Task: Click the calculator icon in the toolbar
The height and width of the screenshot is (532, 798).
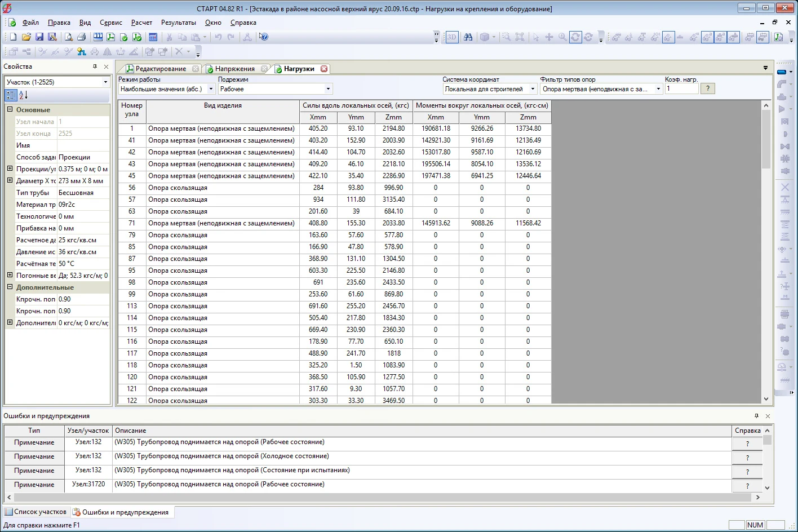Action: [153, 37]
